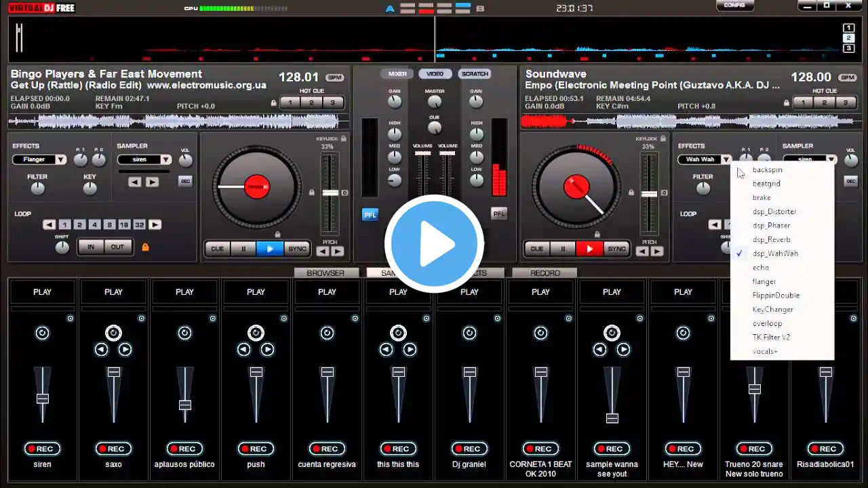This screenshot has height=488, width=868.
Task: Click sample wanna see yout volume handle
Action: point(612,418)
